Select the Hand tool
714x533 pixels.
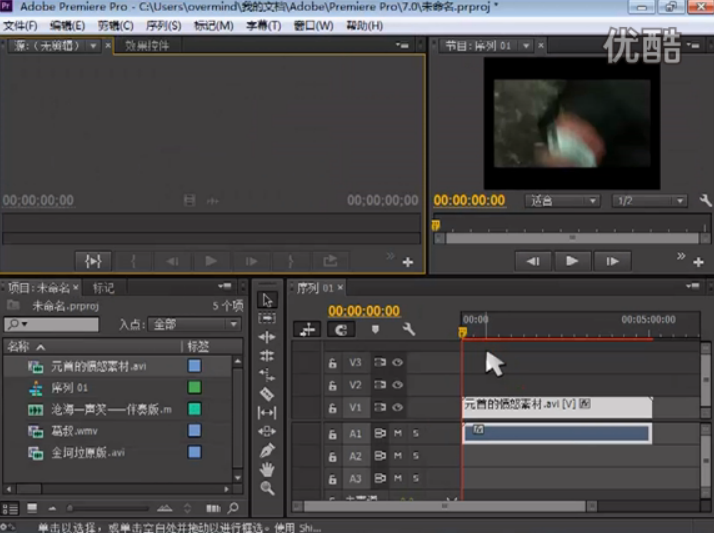tap(267, 469)
